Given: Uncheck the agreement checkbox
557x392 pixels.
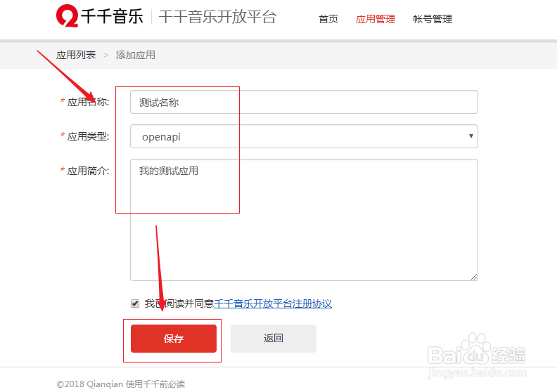Looking at the screenshot, I should (135, 303).
